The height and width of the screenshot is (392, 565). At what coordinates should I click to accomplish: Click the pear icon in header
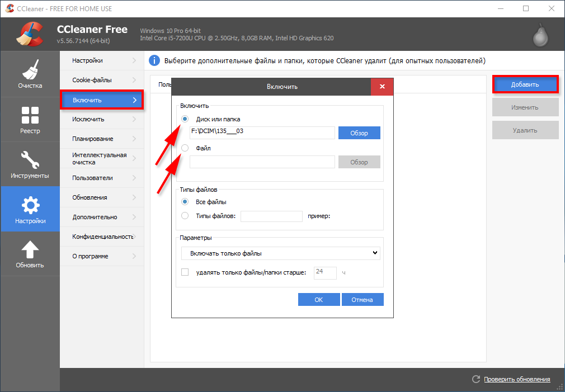[541, 35]
